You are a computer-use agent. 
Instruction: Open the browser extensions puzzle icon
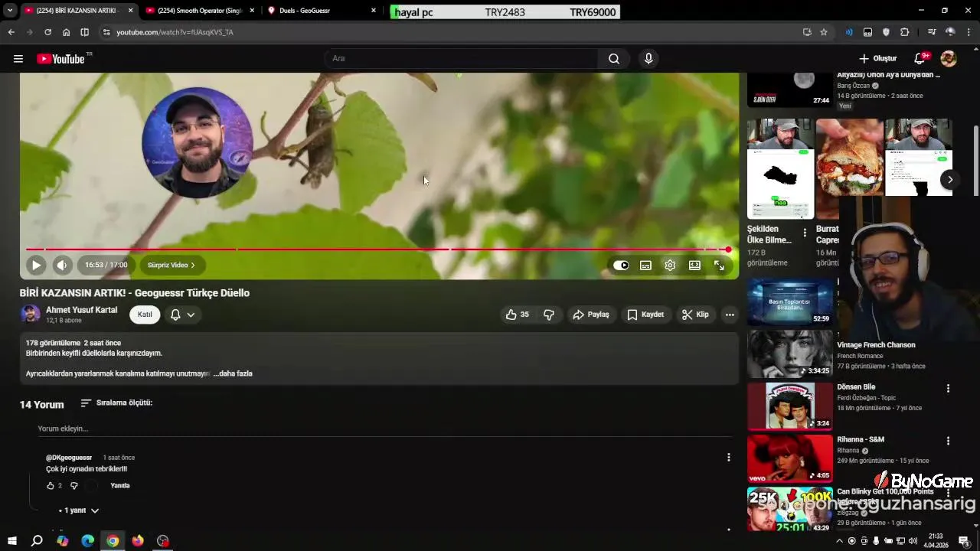tap(905, 32)
